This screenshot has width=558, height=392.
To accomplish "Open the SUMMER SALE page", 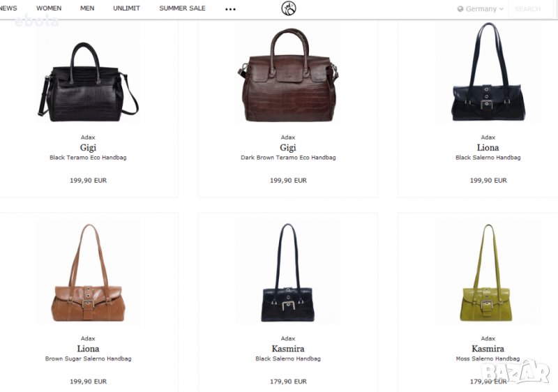I will (x=182, y=8).
